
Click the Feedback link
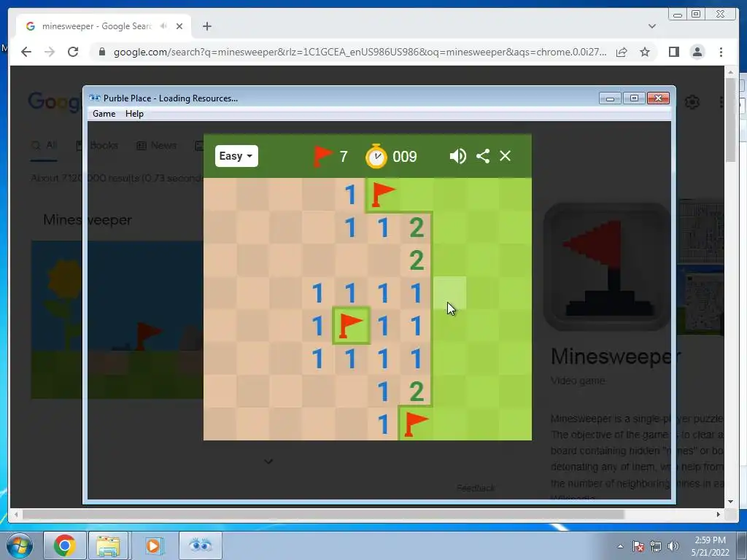tap(476, 488)
